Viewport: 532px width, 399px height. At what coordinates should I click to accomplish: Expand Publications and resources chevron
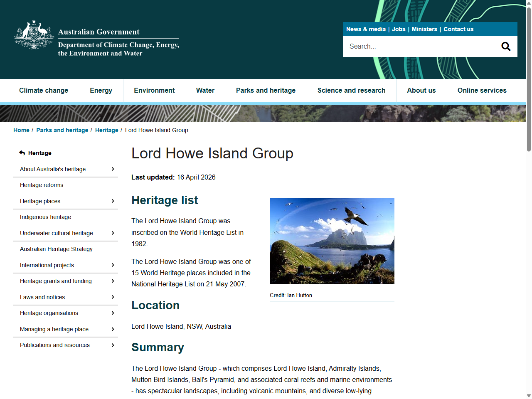pyautogui.click(x=113, y=345)
